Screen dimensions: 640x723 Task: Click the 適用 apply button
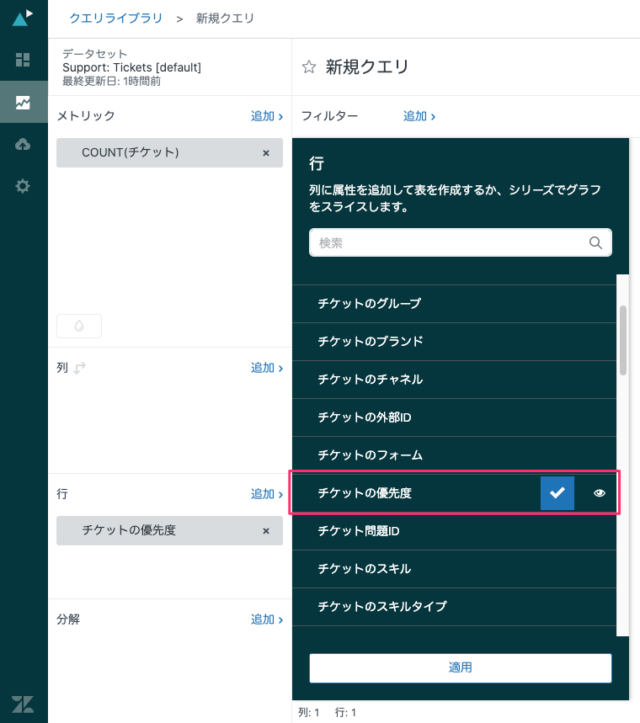pyautogui.click(x=460, y=667)
